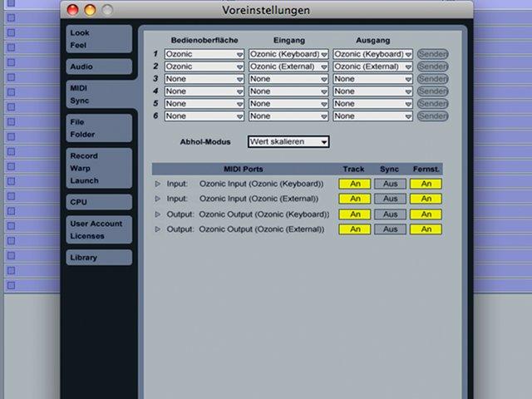Open the CPU preferences tab
Screen dimensions: 532x399
99,202
